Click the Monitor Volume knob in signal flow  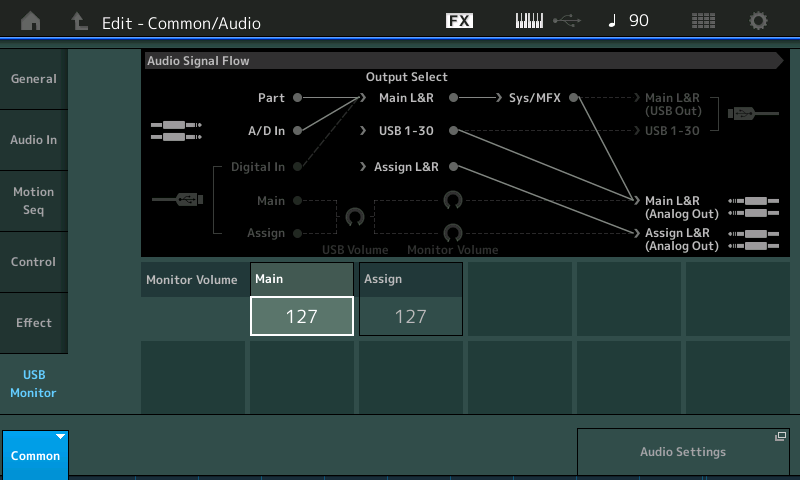coord(453,232)
